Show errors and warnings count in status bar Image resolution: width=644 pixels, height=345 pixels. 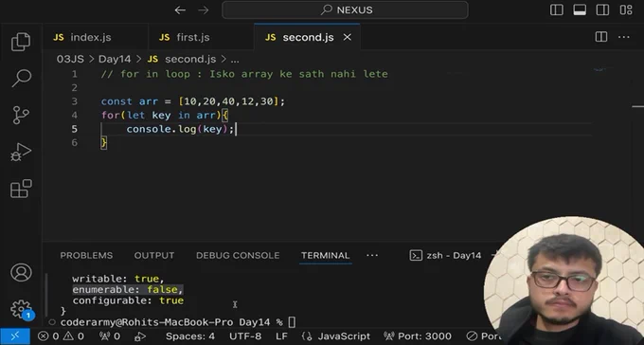[x=61, y=336]
